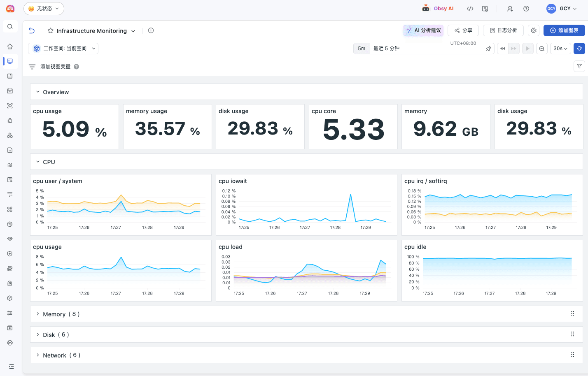Open the help question mark icon
This screenshot has width=588, height=376.
(526, 9)
